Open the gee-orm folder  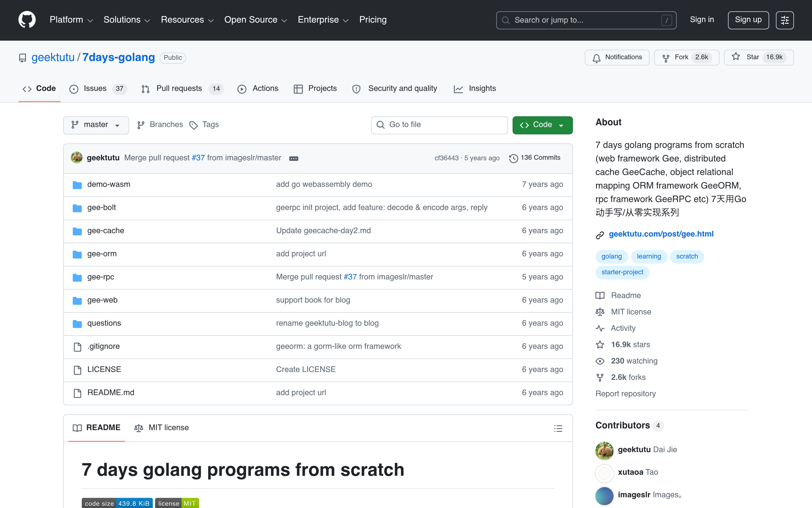pyautogui.click(x=102, y=254)
